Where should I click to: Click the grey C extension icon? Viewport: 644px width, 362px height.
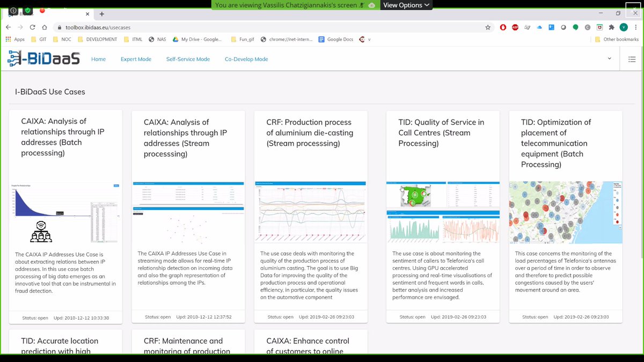[x=587, y=27]
